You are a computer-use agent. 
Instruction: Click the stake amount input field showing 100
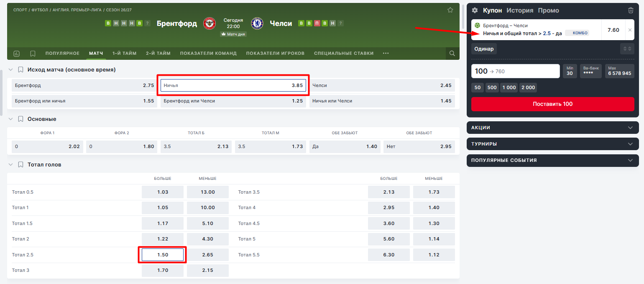point(516,71)
